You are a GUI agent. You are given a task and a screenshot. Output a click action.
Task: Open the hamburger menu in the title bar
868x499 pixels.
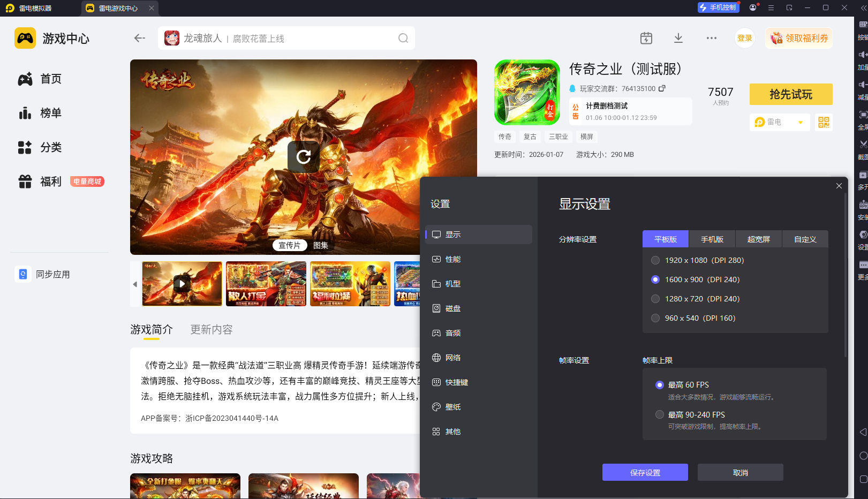click(771, 7)
